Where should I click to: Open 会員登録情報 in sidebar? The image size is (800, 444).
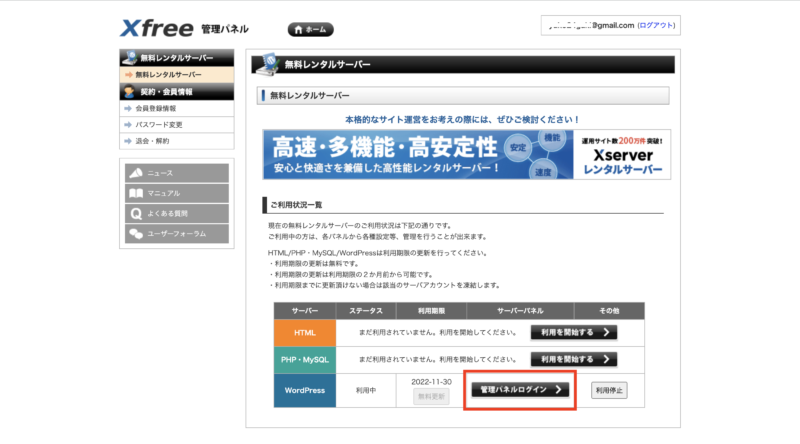click(177, 108)
